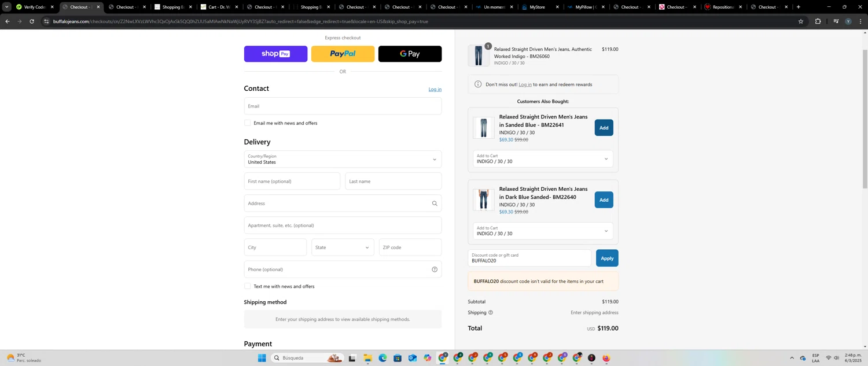Apply the BUFFALO20 discount code
Viewport: 868px width, 366px height.
click(607, 258)
